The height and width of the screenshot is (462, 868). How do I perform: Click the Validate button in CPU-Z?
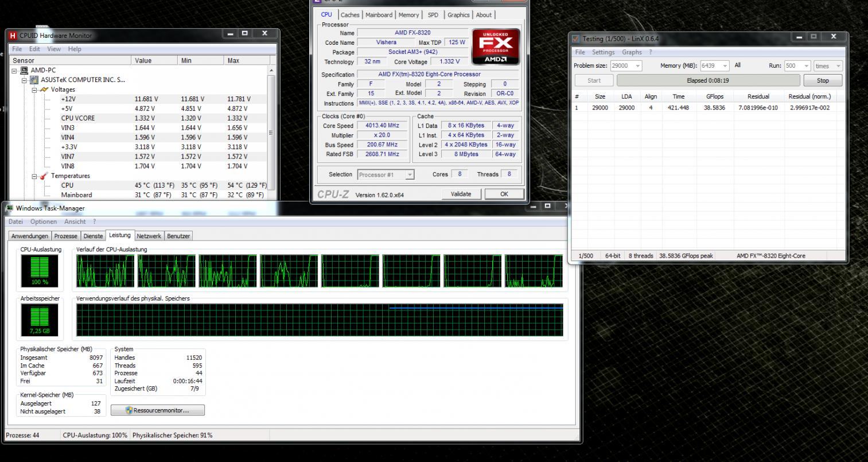pos(461,194)
